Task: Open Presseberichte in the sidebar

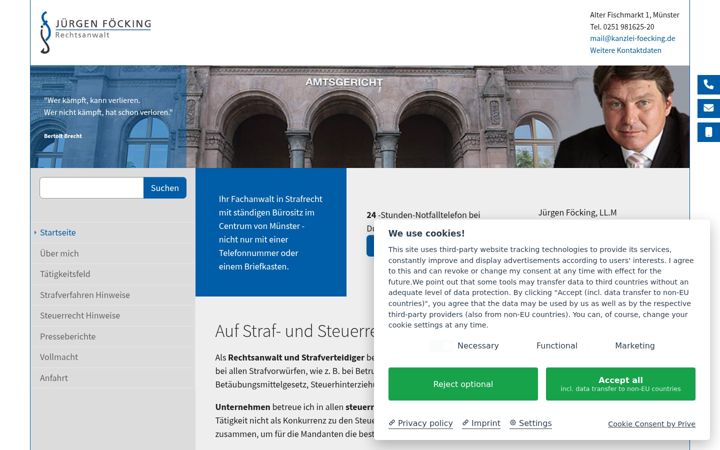Action: point(68,337)
